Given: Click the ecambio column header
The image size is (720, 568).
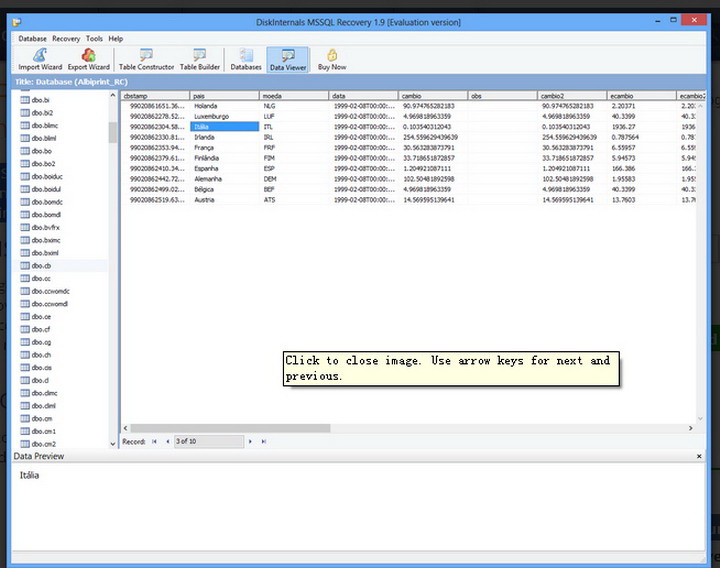Looking at the screenshot, I should pyautogui.click(x=641, y=96).
